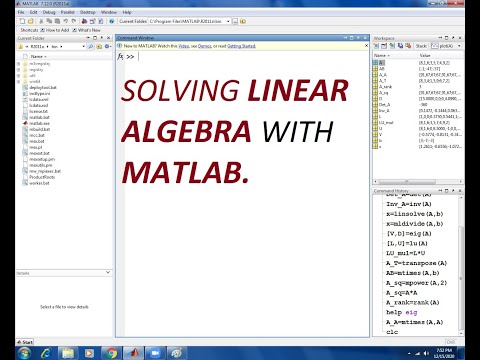Select matlab.exe in Current Folder
Screen dimensions: 480x360
coord(39,123)
